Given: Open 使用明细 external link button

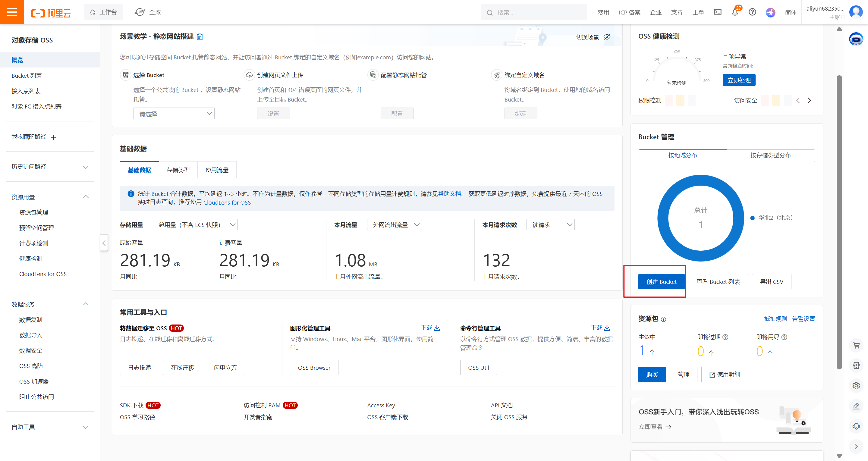Looking at the screenshot, I should coord(725,375).
